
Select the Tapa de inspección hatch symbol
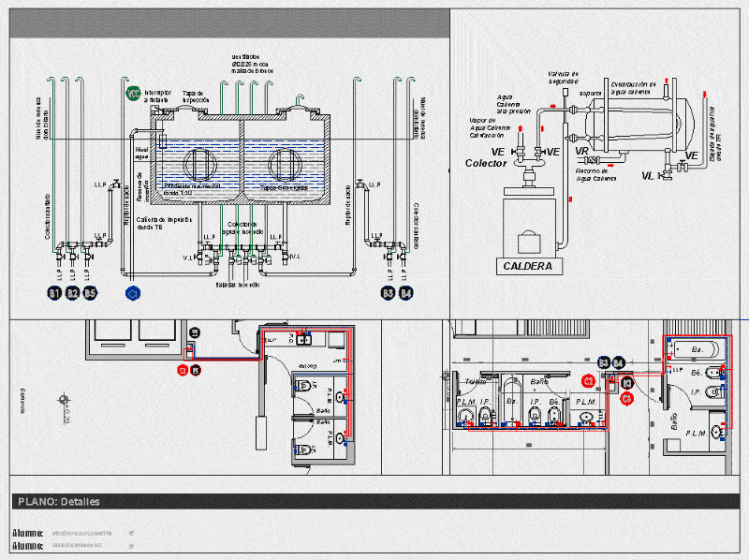click(184, 110)
